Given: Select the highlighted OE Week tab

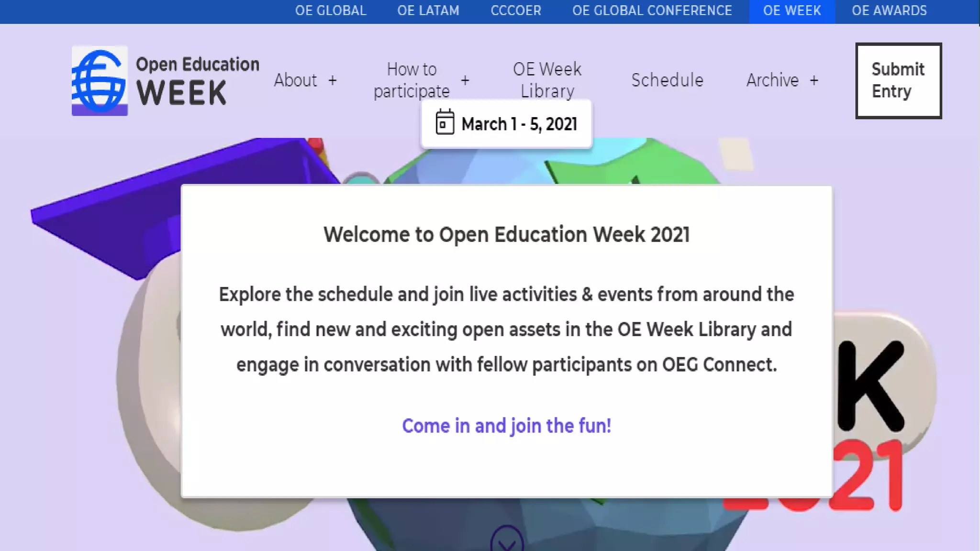Looking at the screenshot, I should coord(792,11).
